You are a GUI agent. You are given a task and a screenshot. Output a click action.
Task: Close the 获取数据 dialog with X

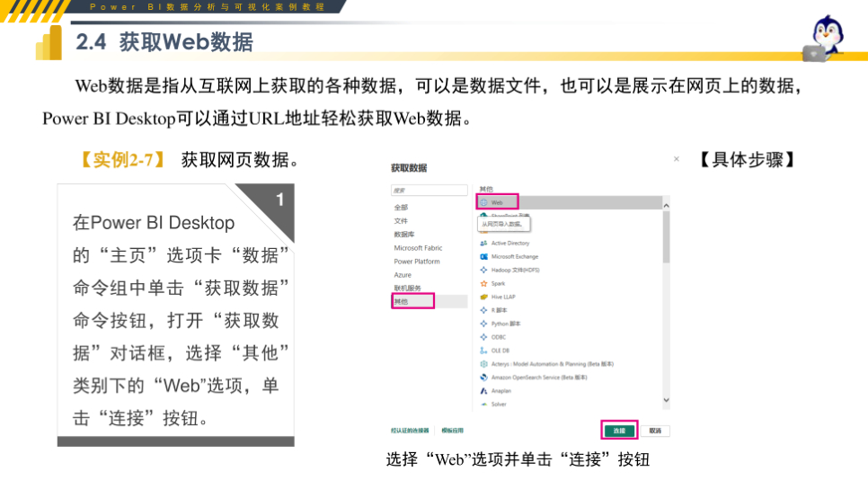tap(676, 159)
